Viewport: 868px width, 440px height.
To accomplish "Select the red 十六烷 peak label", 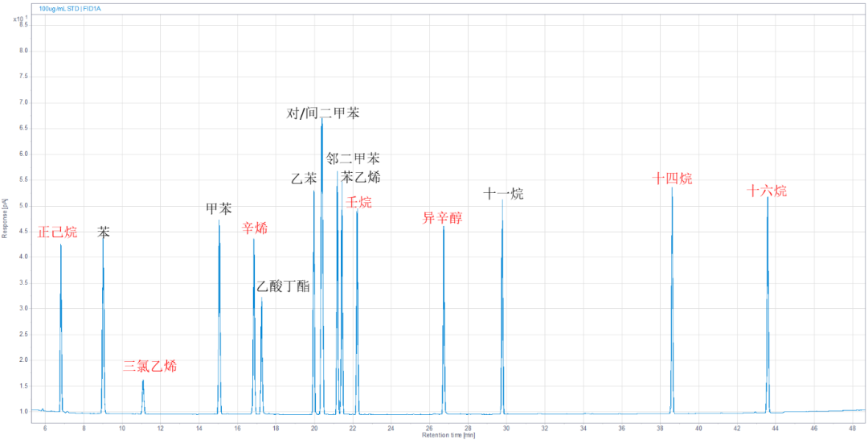I will point(767,191).
